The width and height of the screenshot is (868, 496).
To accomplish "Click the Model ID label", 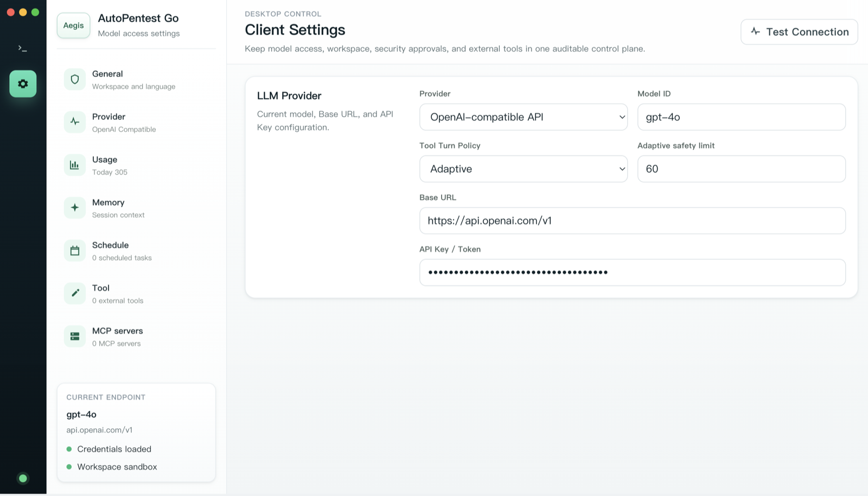I will coord(654,93).
